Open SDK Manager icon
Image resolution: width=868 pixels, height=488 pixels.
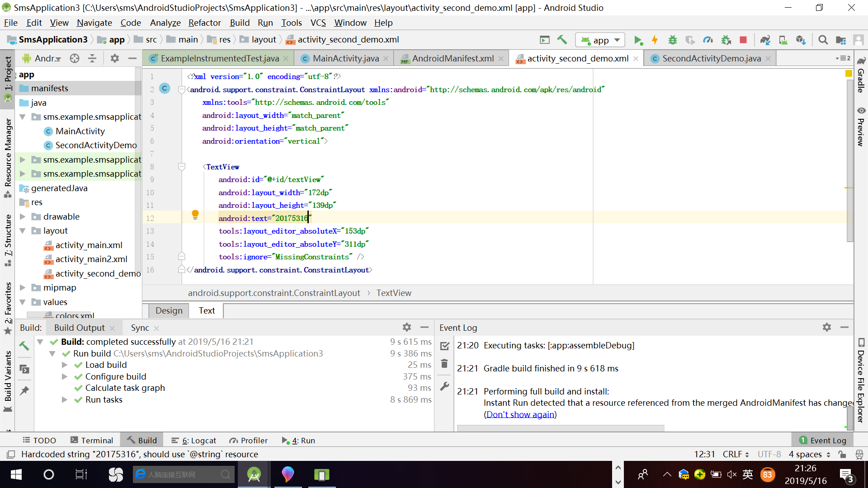[x=801, y=40]
